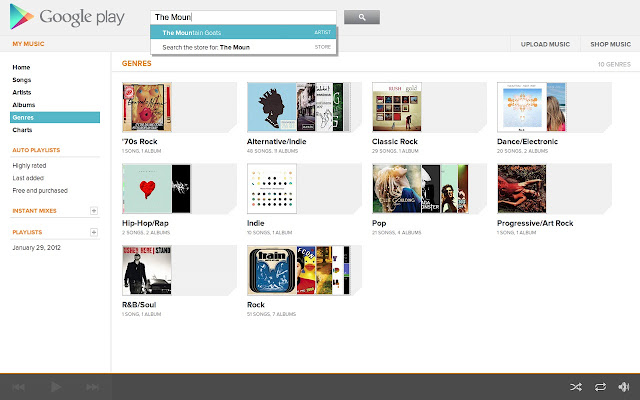Open R&B/Soul genre album art
This screenshot has width=640, height=400.
click(147, 270)
